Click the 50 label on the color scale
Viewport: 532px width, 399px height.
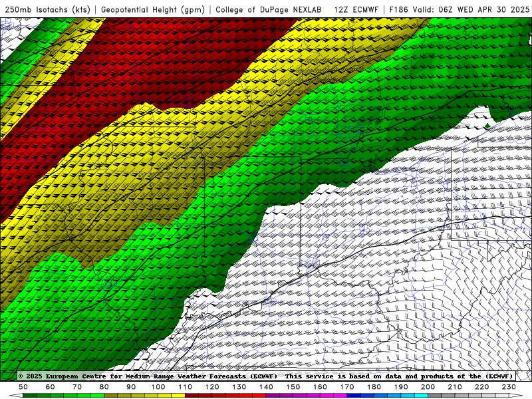(23, 387)
